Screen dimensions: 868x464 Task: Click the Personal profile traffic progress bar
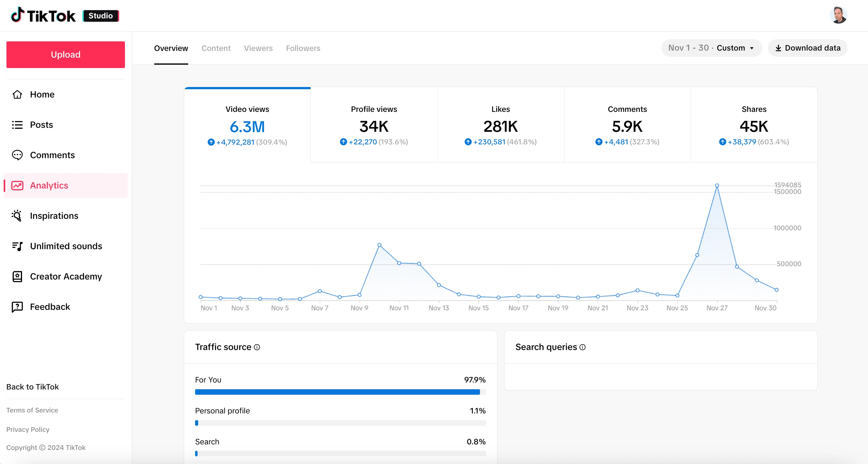(x=340, y=423)
